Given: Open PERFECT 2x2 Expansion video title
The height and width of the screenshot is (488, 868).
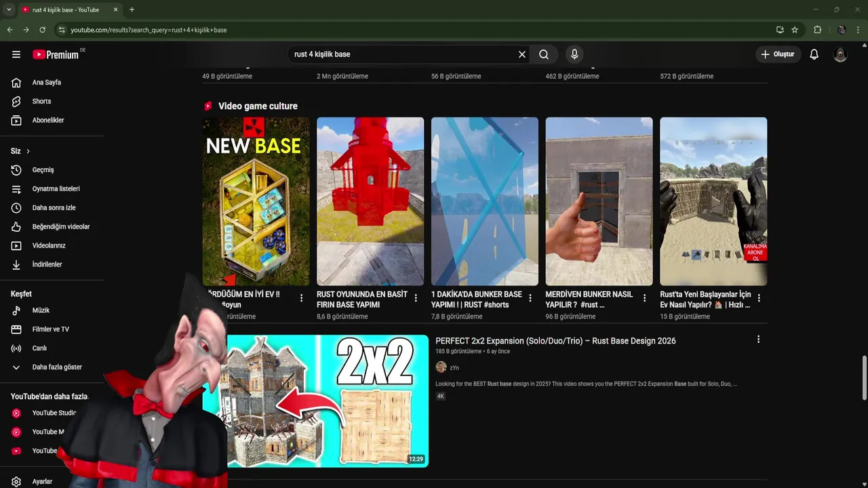Looking at the screenshot, I should coord(555,341).
